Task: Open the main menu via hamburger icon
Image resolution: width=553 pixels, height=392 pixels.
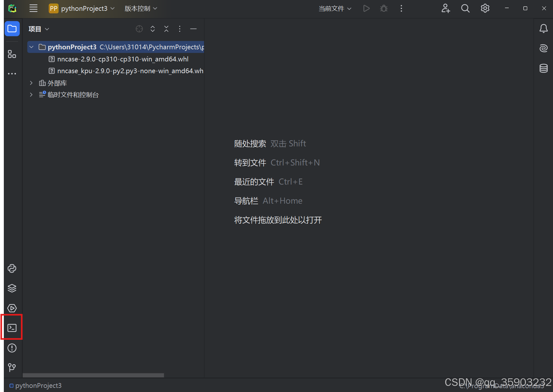Action: click(x=33, y=8)
